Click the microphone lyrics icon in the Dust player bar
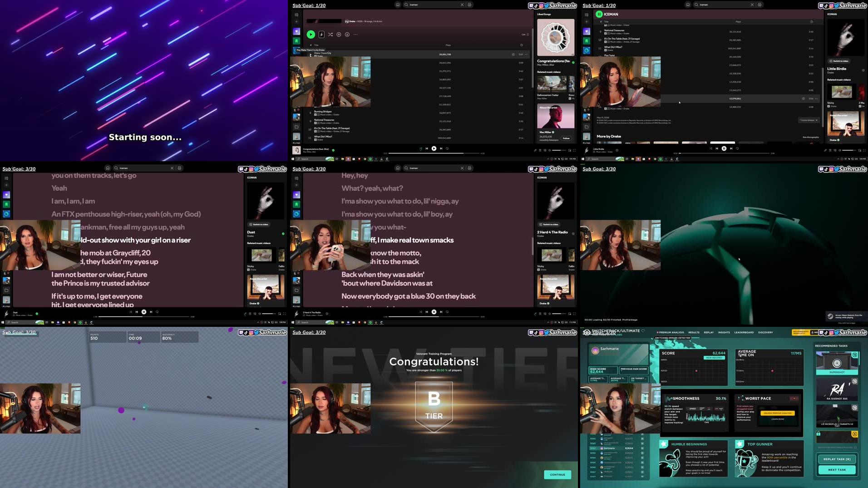The image size is (868, 488). click(x=245, y=314)
